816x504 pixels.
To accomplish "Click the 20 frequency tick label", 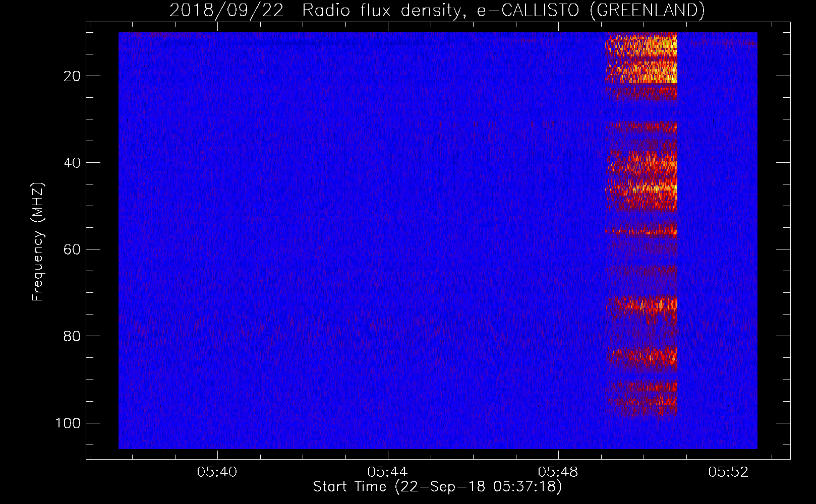I will (72, 76).
